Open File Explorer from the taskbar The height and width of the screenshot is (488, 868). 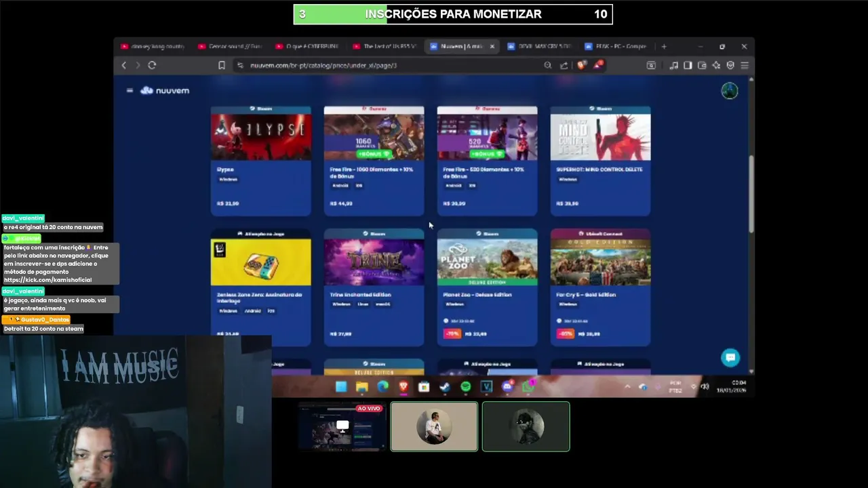362,386
